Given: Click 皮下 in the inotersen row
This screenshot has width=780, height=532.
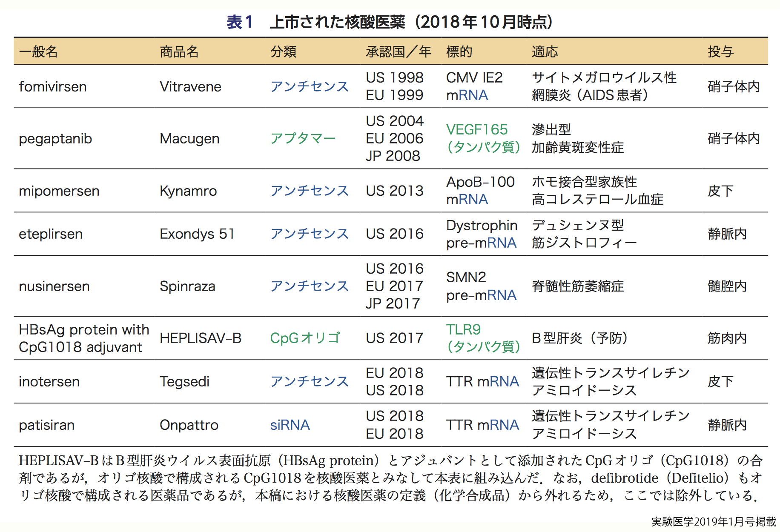Looking at the screenshot, I should (721, 381).
